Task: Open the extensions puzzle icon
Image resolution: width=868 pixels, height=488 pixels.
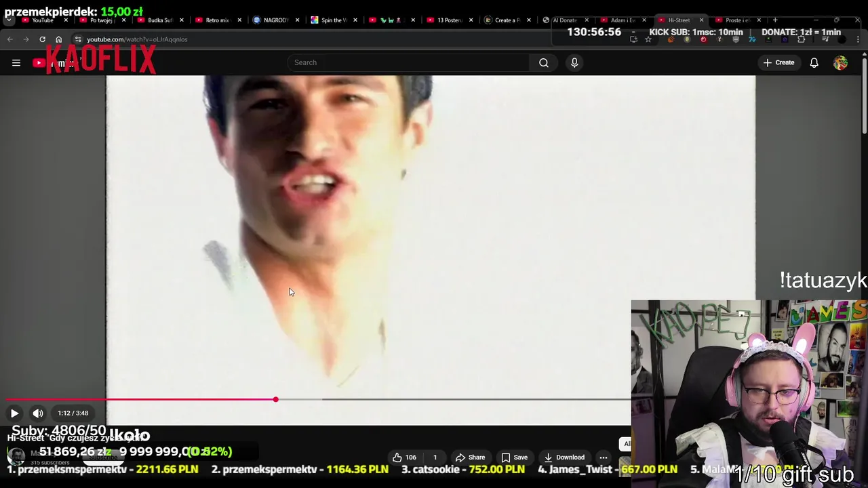Action: pyautogui.click(x=801, y=39)
